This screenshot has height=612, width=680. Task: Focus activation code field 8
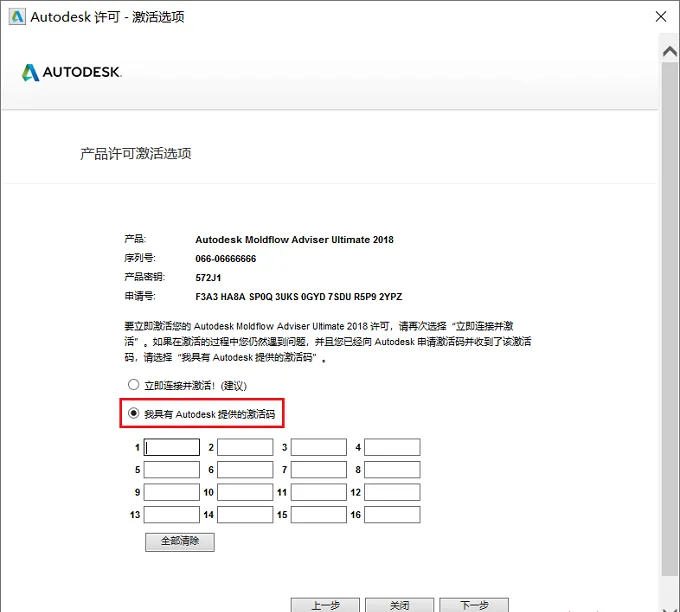[392, 470]
